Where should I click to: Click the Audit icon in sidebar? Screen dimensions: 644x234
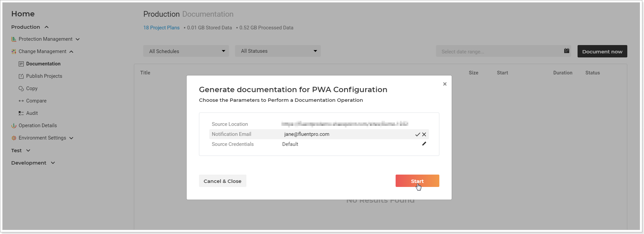21,113
